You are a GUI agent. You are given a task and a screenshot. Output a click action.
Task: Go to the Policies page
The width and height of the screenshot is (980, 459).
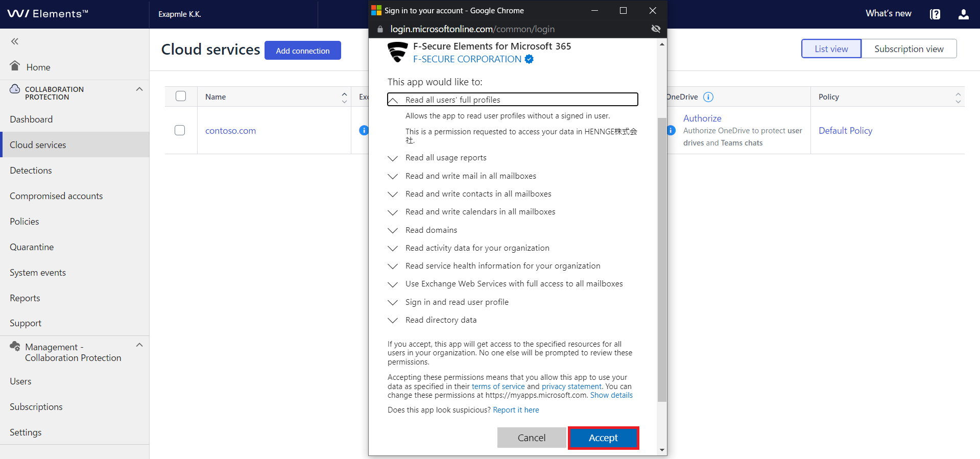[x=25, y=222]
